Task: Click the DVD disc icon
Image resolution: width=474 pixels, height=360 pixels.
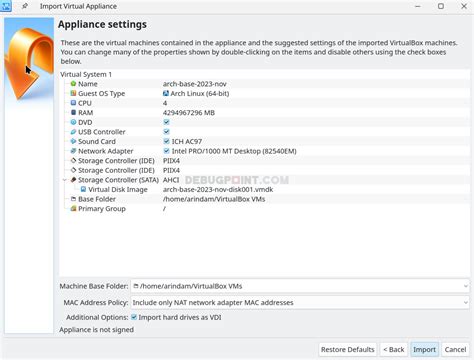Action: 73,122
